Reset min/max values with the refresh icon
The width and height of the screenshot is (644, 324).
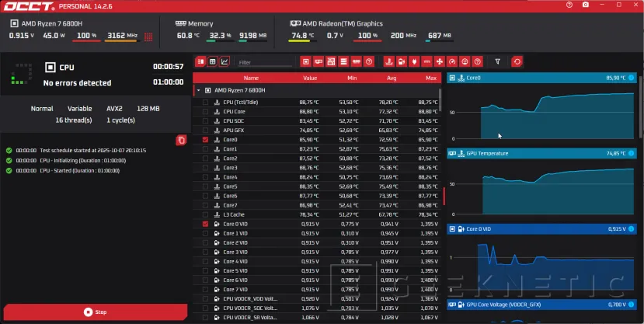[517, 61]
